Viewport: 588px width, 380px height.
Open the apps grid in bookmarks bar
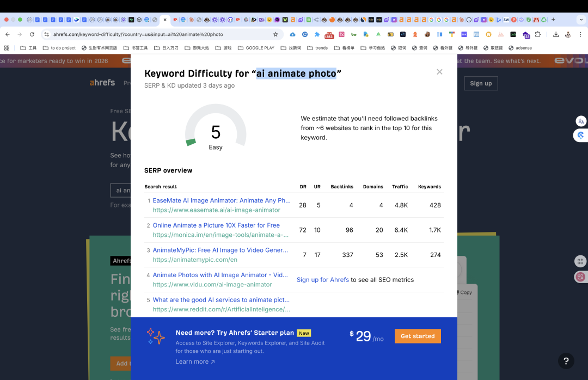click(7, 48)
